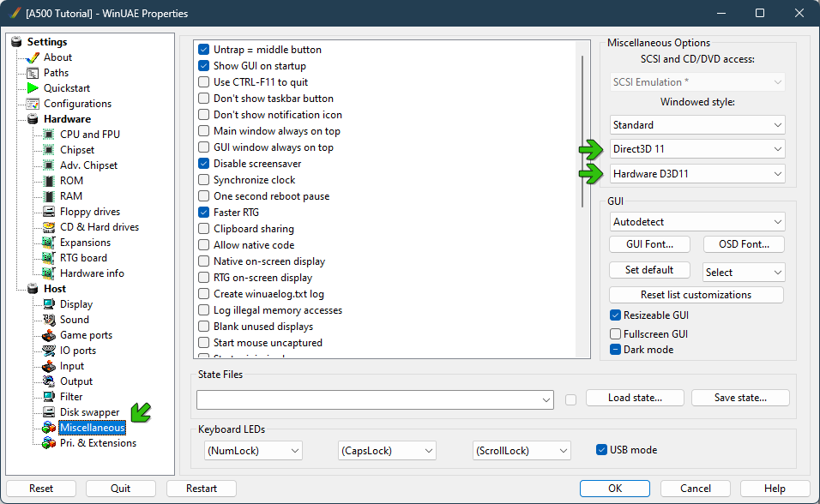This screenshot has height=504, width=820.
Task: Enable Use CTRL-F11 to quit
Action: (x=204, y=82)
